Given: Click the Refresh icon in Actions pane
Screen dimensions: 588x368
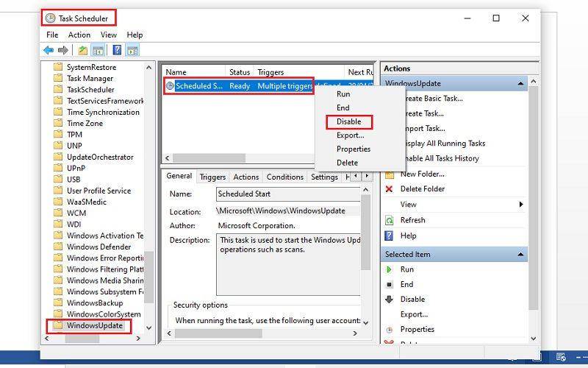Looking at the screenshot, I should pyautogui.click(x=390, y=220).
